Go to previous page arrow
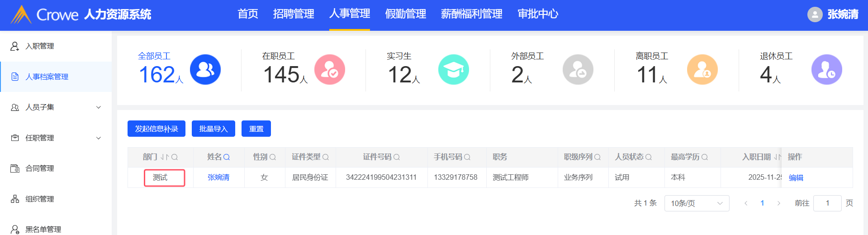The width and height of the screenshot is (868, 235). (746, 203)
